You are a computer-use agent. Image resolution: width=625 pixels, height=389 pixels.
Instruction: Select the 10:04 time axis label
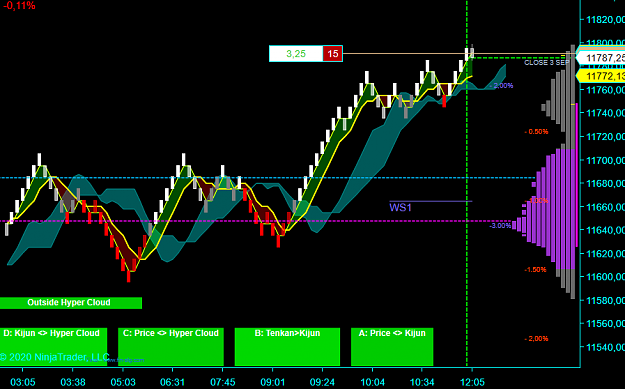[372, 382]
